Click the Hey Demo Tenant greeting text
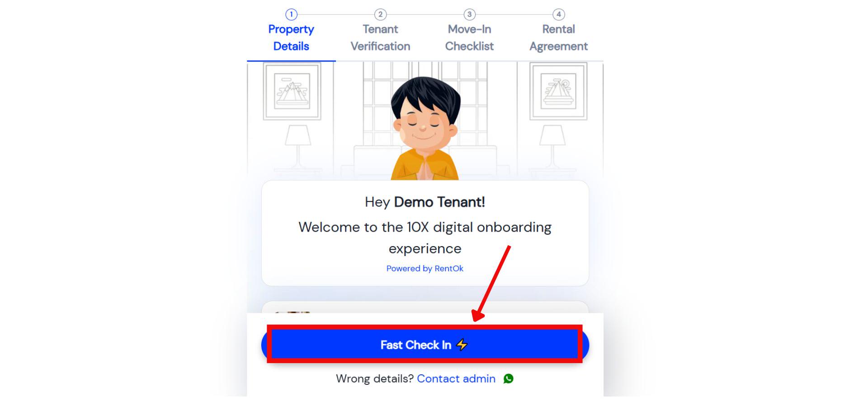 [425, 202]
